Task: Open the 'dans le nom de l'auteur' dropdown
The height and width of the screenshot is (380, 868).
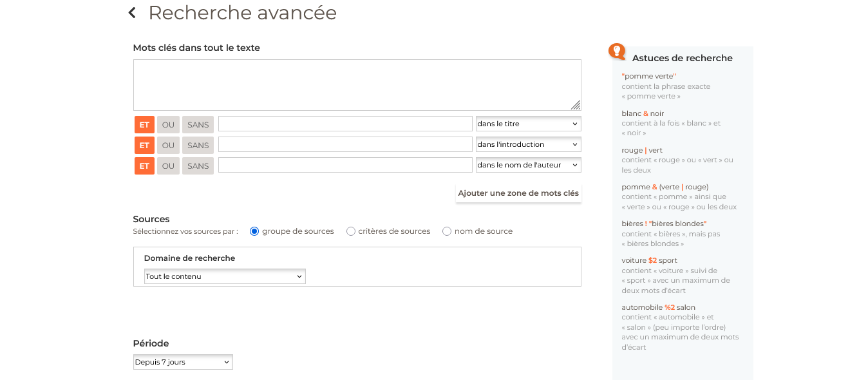Action: click(x=528, y=165)
